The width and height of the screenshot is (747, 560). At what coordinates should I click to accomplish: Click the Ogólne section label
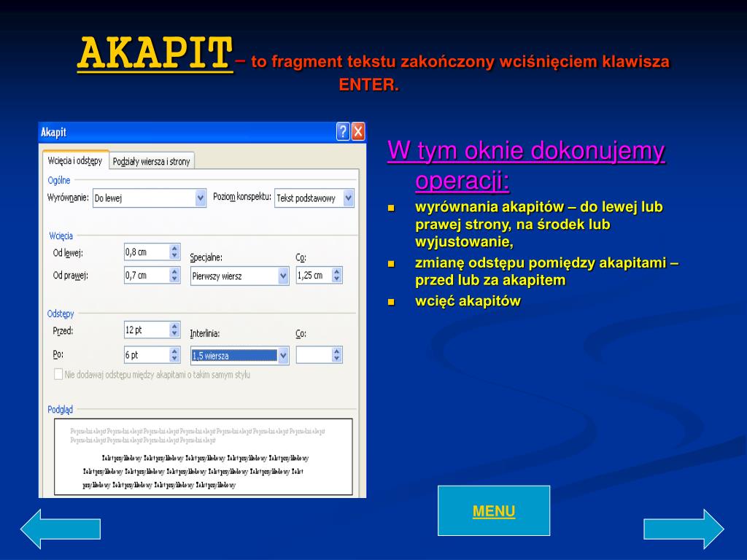(x=59, y=180)
